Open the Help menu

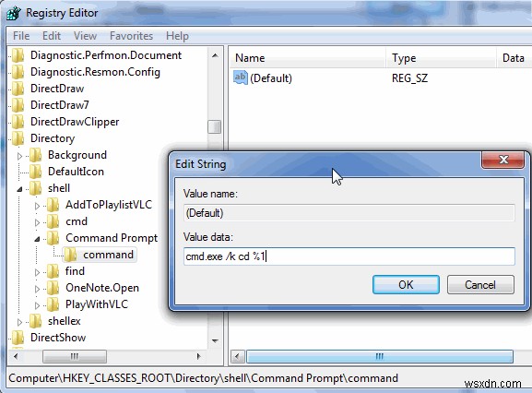[x=177, y=36]
